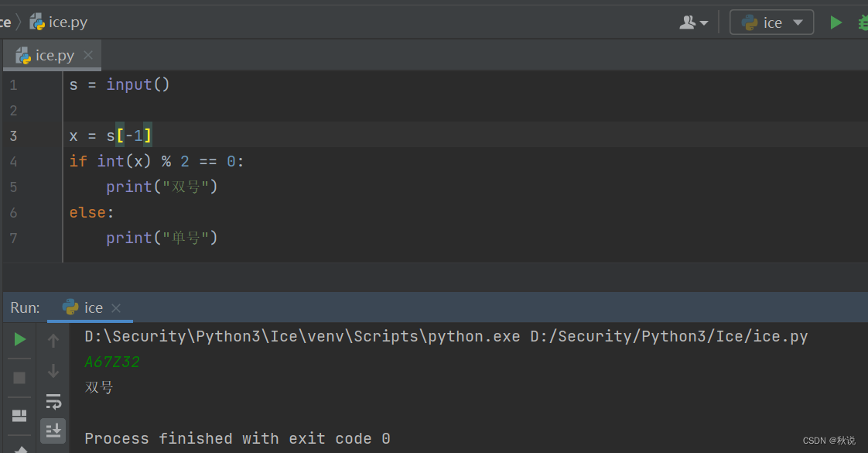Click the print("单号") statement
The width and height of the screenshot is (868, 453).
click(162, 239)
